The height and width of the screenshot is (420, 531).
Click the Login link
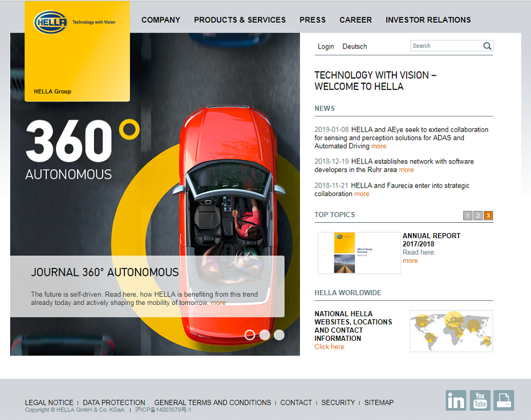pos(326,46)
